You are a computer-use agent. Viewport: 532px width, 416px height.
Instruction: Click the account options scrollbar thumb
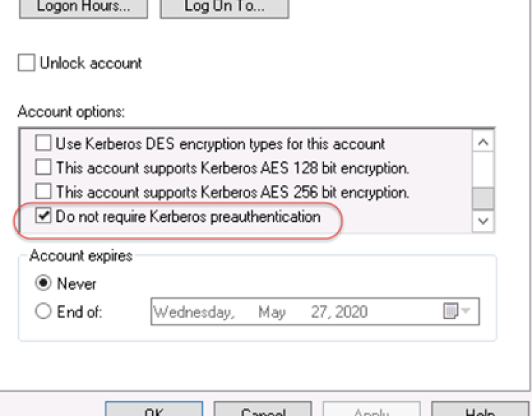pyautogui.click(x=483, y=198)
